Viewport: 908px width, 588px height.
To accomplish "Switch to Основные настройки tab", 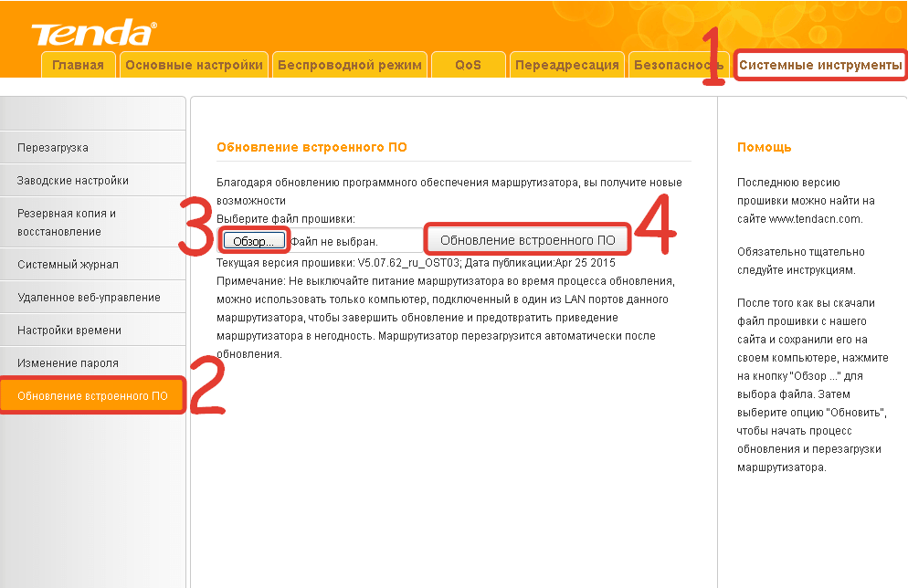I will pos(194,65).
